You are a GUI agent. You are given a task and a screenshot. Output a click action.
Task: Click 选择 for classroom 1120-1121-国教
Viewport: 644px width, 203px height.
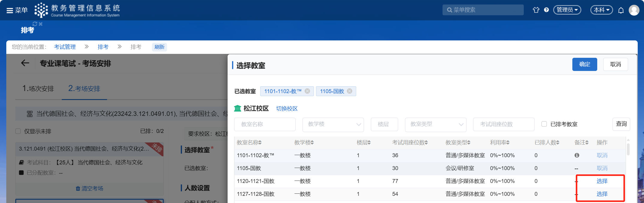(602, 181)
